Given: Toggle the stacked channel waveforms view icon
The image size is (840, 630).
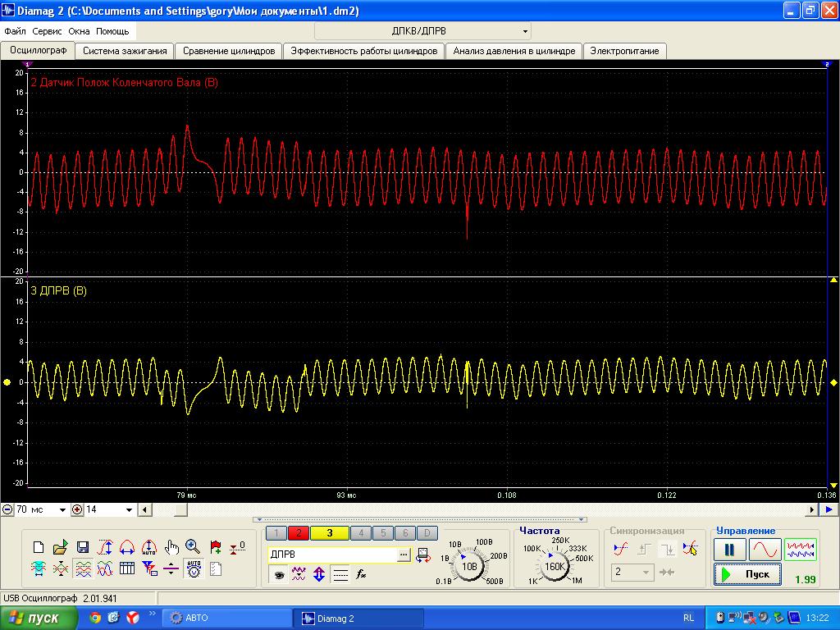Looking at the screenshot, I should 83,569.
